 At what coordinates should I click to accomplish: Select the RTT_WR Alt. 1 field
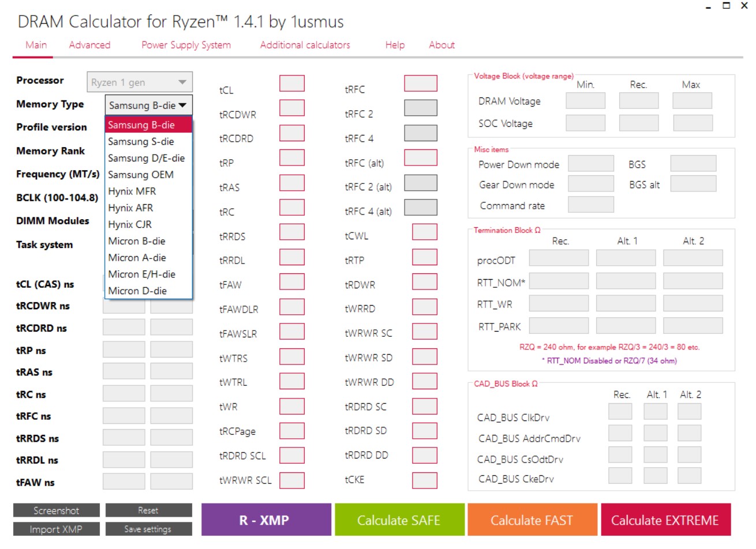click(626, 303)
